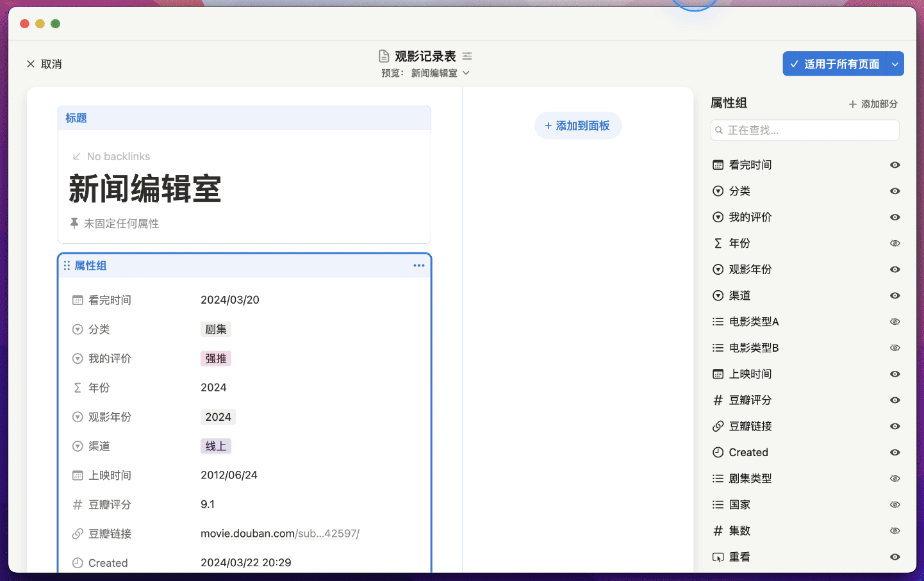This screenshot has height=581, width=924.
Task: Click the three-dot menu on 属性组 section
Action: (x=419, y=265)
